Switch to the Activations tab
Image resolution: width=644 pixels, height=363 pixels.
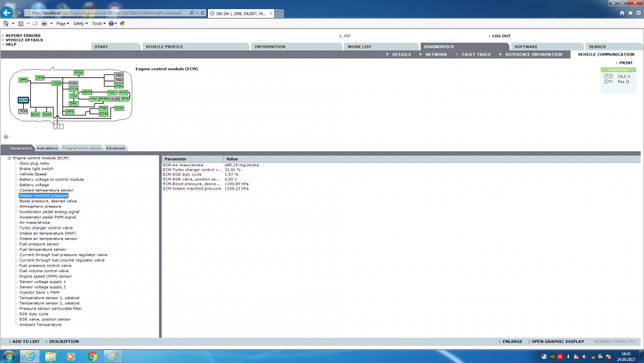pyautogui.click(x=47, y=148)
